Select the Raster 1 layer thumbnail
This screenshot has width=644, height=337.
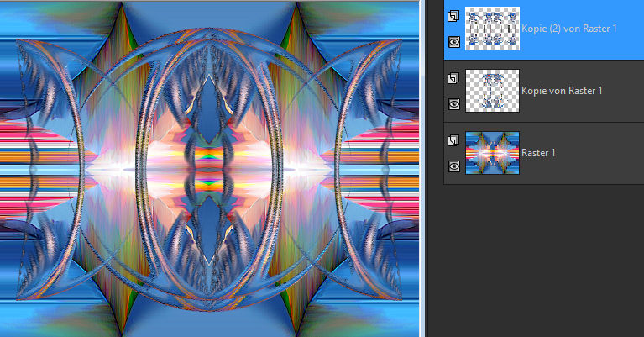tap(492, 153)
